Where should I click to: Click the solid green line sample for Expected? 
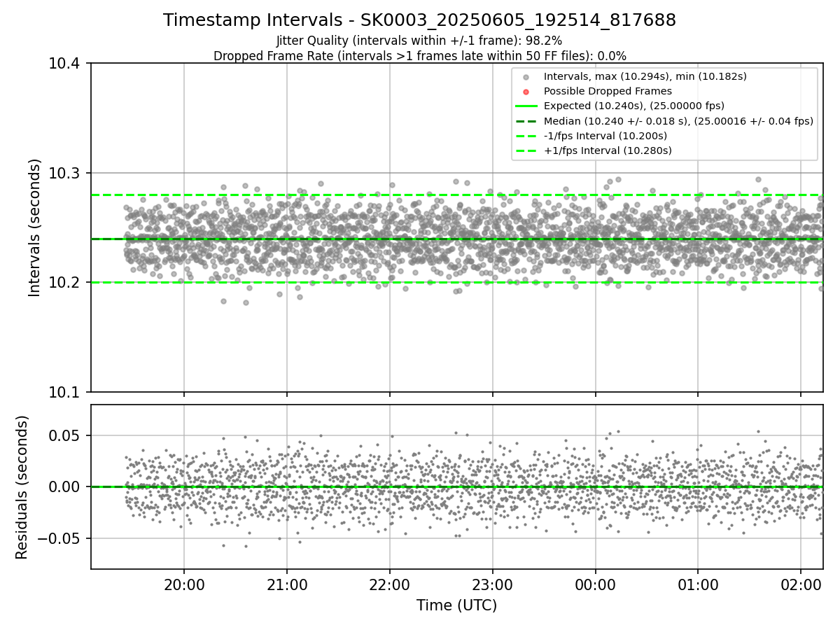tap(526, 106)
